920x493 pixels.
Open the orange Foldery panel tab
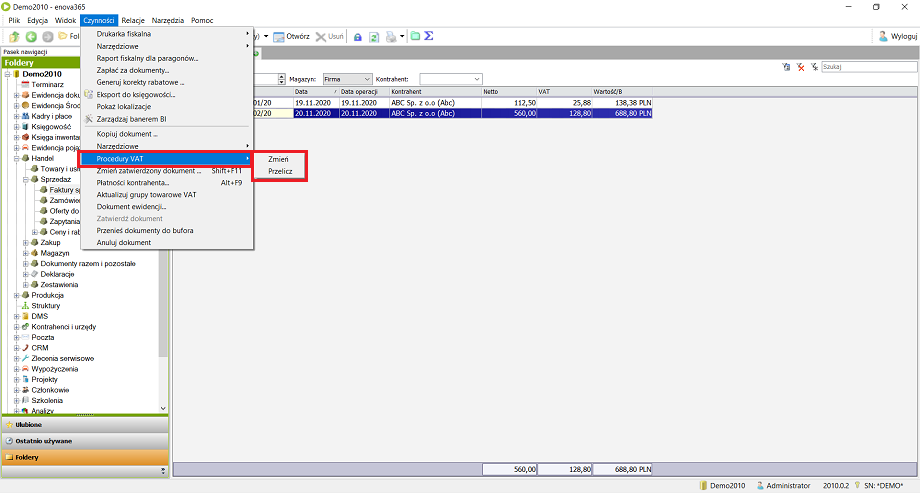pyautogui.click(x=85, y=457)
